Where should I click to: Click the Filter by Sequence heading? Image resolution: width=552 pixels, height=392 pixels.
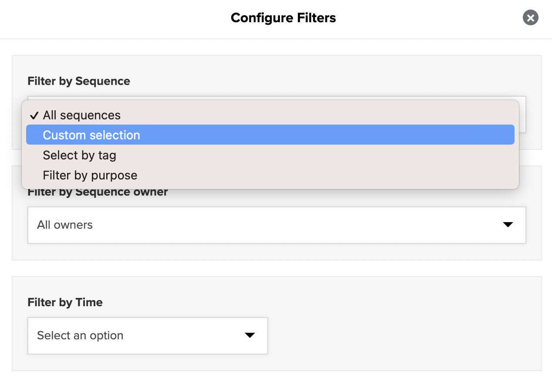click(79, 81)
